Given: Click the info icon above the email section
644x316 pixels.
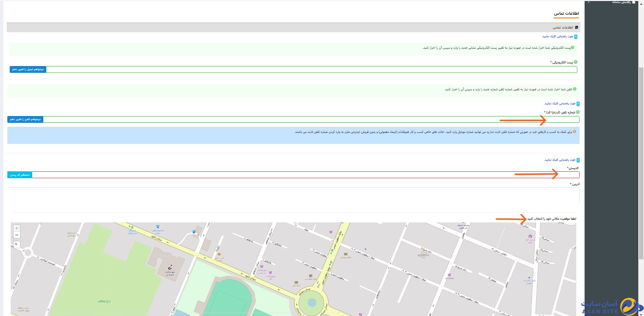Looking at the screenshot, I should pos(576,37).
